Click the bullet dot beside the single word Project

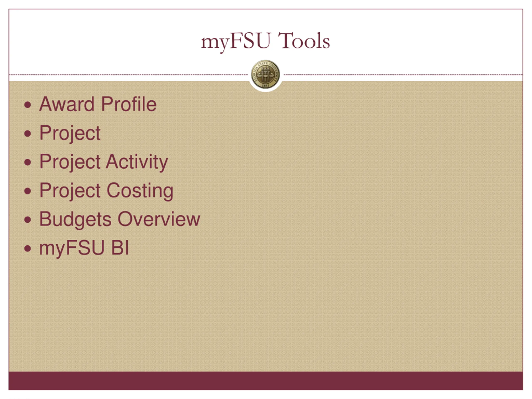pos(28,133)
